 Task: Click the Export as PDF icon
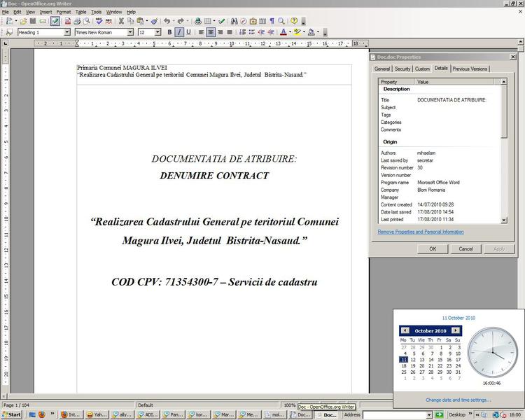[66, 22]
